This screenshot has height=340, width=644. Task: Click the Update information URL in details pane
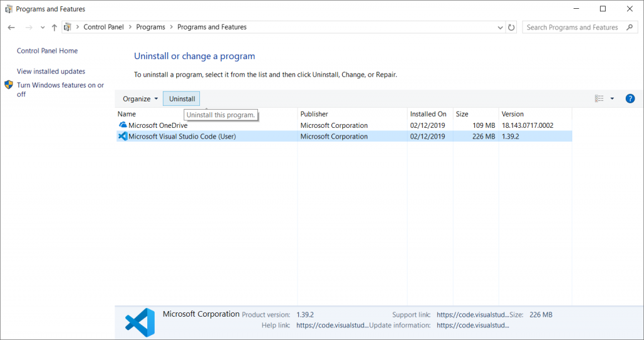coord(473,325)
